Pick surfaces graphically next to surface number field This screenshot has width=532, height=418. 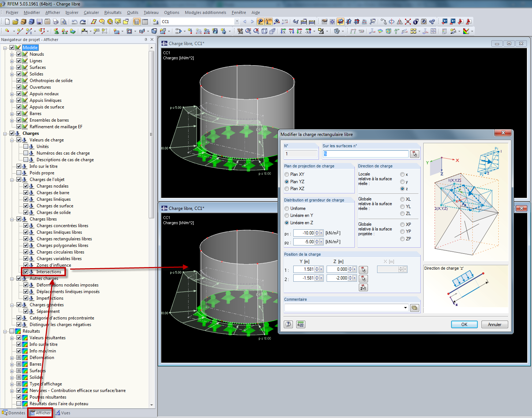pyautogui.click(x=414, y=154)
